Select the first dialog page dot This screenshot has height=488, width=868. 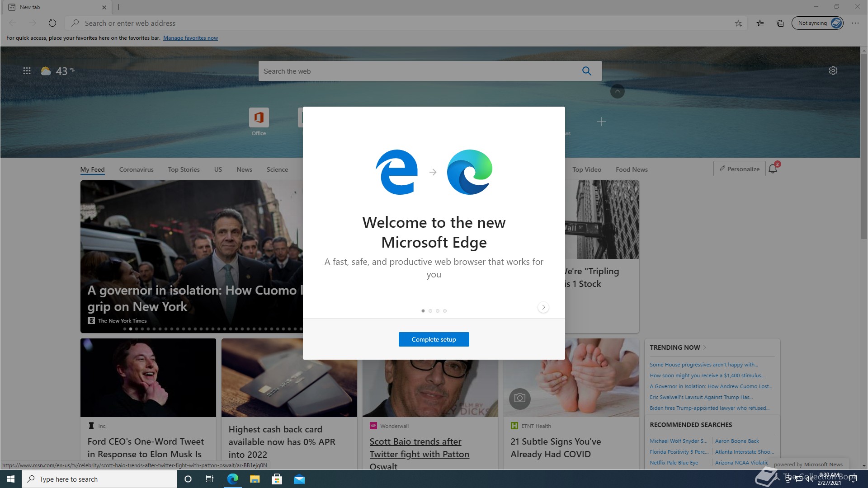423,311
